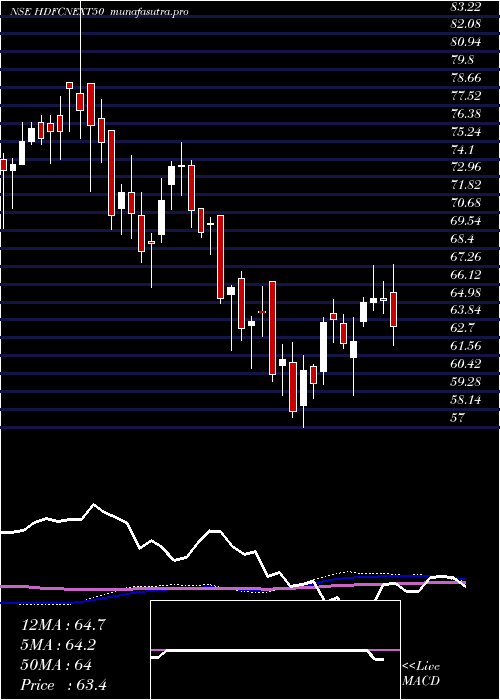Select the 62.7 price axis label
The image size is (500, 700).
click(x=462, y=328)
